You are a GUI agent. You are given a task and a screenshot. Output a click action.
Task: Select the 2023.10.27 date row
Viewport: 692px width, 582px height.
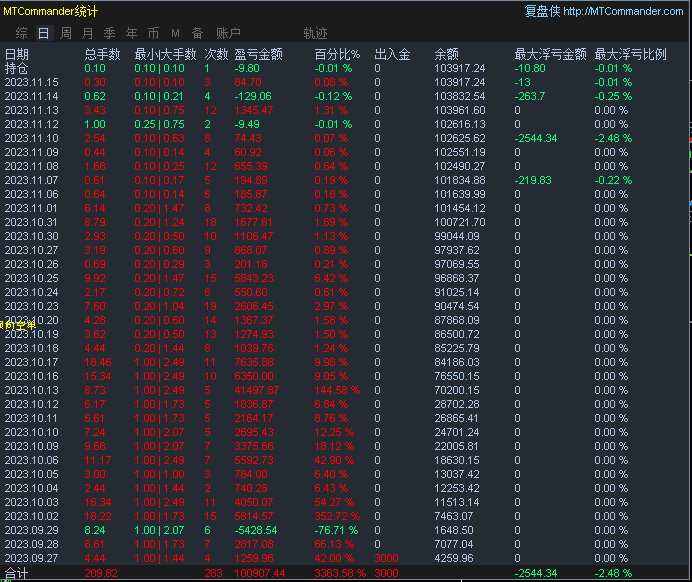(31, 250)
